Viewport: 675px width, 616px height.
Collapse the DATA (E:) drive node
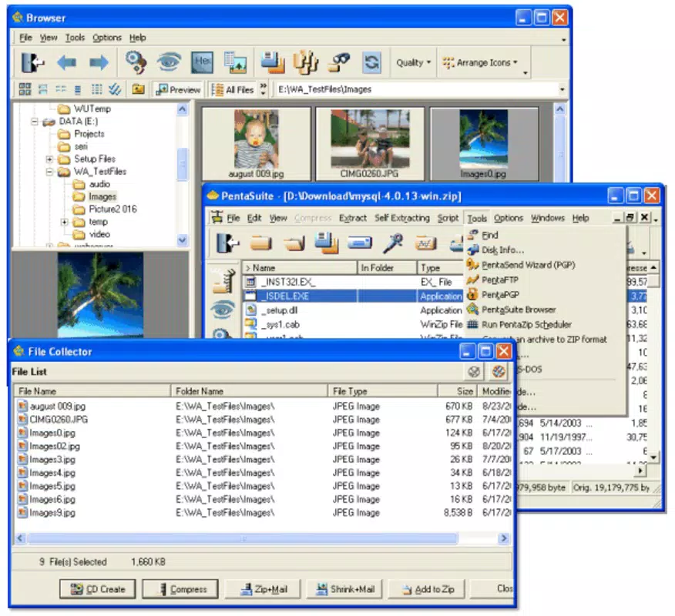coord(35,122)
